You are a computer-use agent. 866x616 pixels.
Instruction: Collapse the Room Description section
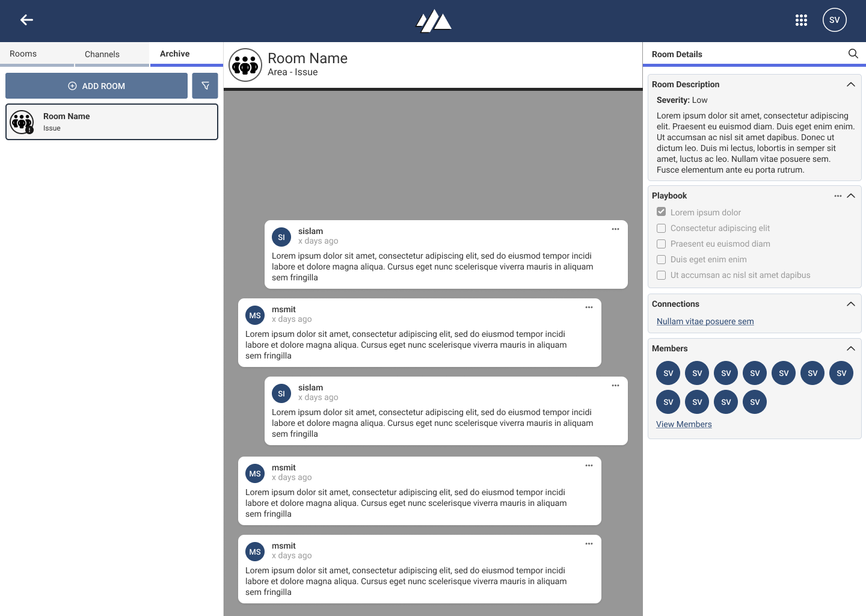click(x=851, y=84)
